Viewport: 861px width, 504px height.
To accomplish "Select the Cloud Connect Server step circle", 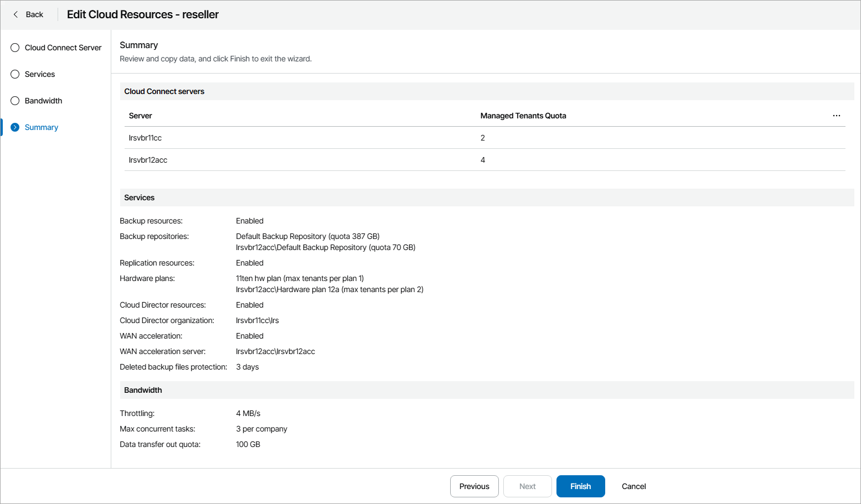I will (x=15, y=48).
